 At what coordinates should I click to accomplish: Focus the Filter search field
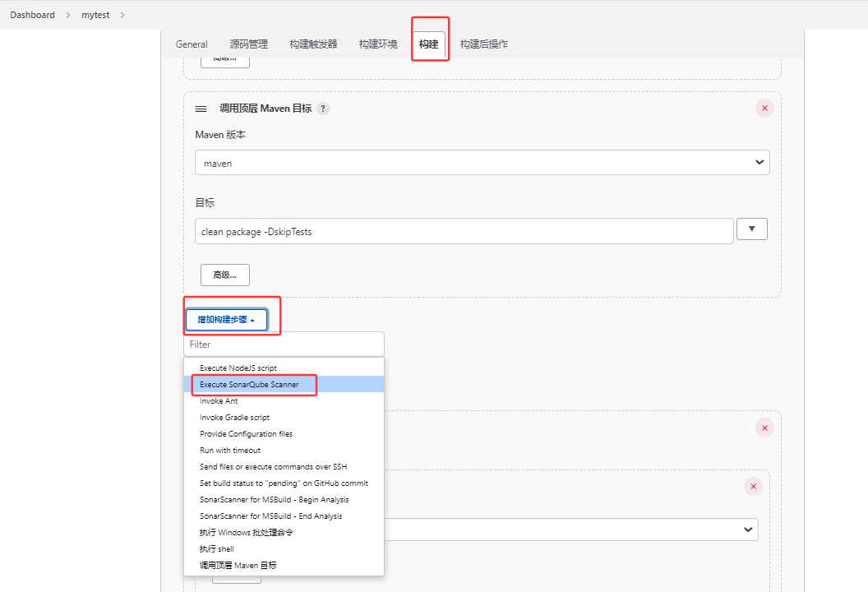click(x=284, y=344)
